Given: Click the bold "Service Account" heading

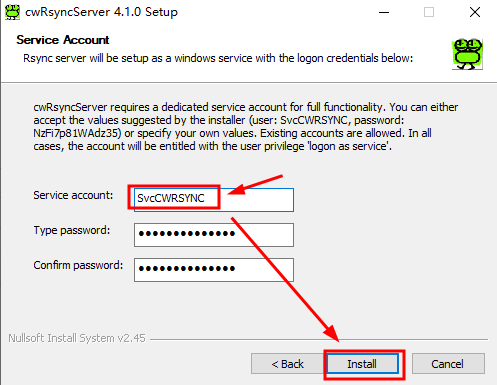Looking at the screenshot, I should (x=63, y=40).
